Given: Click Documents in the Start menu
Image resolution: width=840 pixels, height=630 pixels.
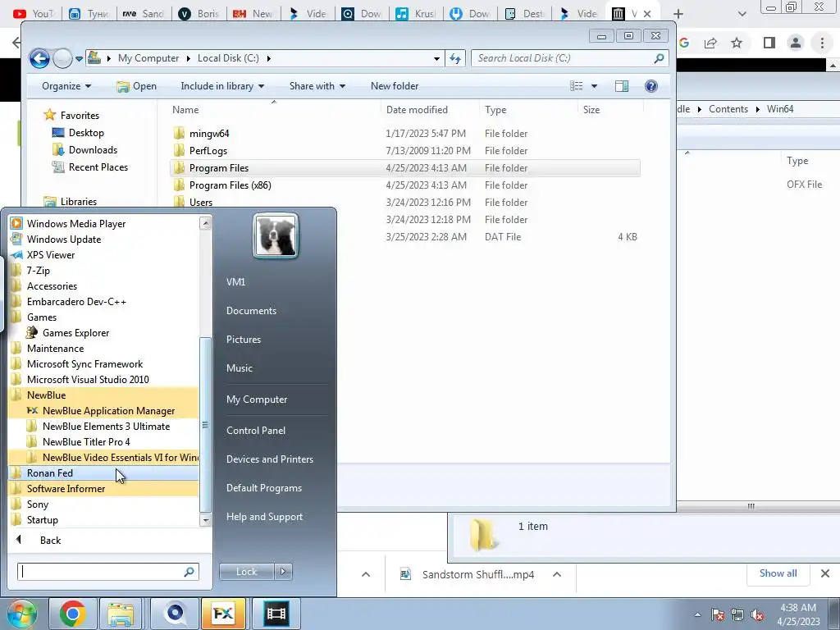Looking at the screenshot, I should pyautogui.click(x=251, y=311).
